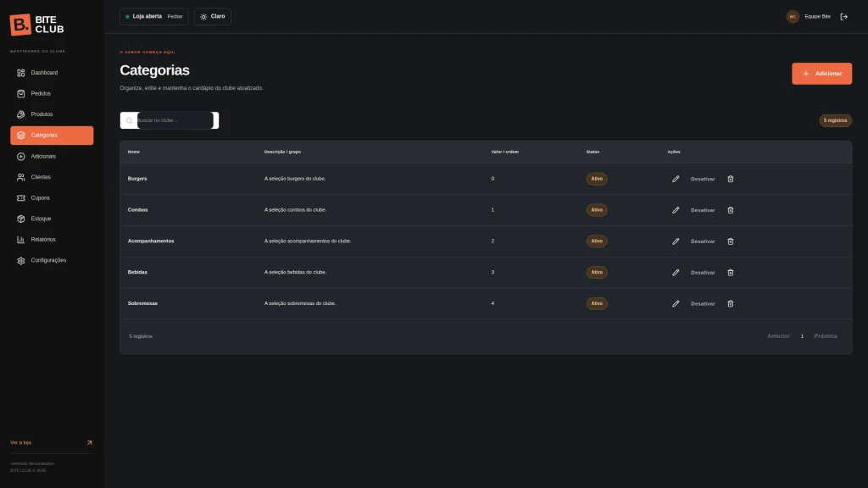Open Dashboard in the sidebar

[x=52, y=73]
